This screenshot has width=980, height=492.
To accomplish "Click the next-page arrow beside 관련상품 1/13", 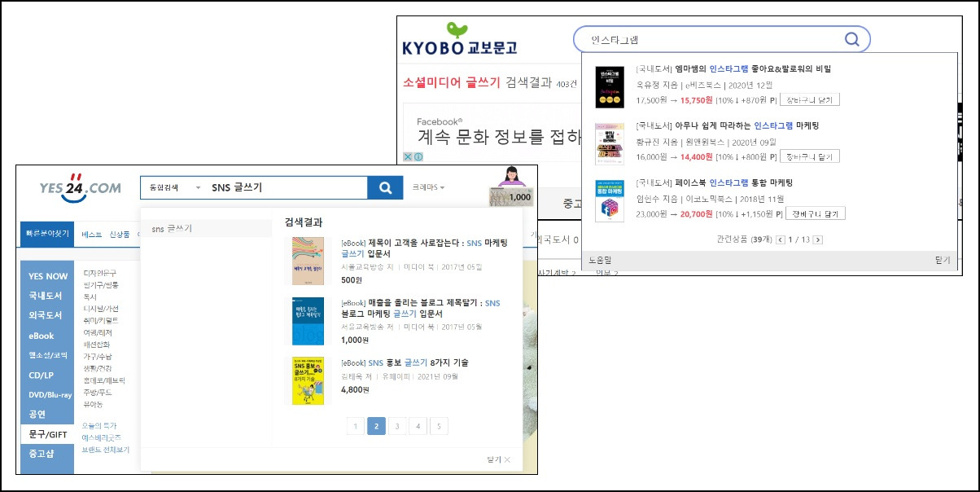I will tap(817, 239).
